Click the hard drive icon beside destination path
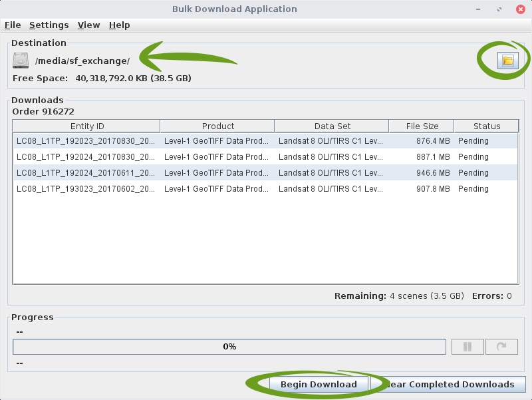 tap(21, 61)
